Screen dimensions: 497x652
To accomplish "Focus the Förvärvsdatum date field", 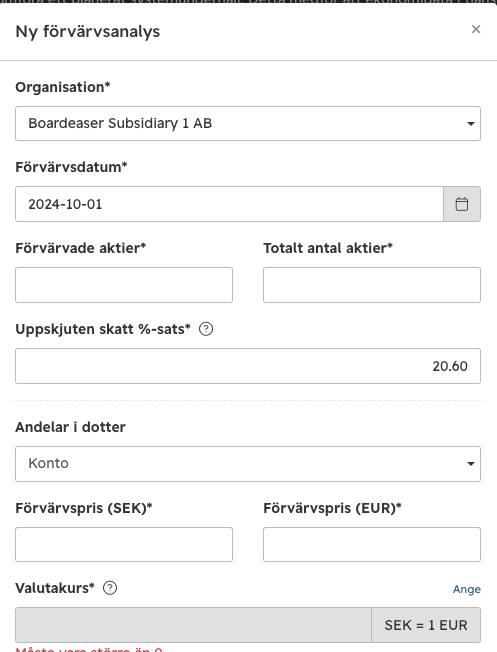I will (x=229, y=204).
